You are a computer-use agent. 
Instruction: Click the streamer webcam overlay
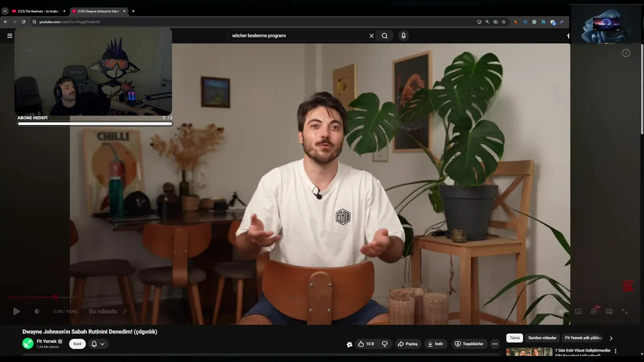[x=93, y=71]
